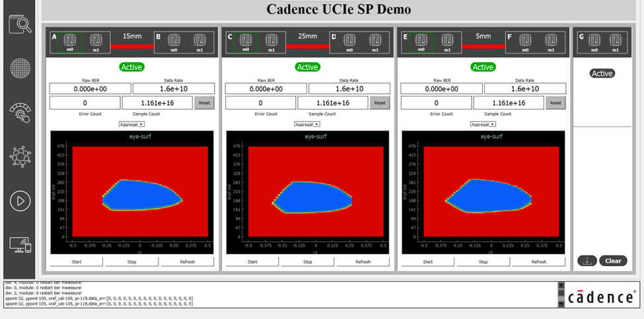The image size is (644, 319).
Task: Open the Aggregat dropdown in 5mm panel
Action: (x=483, y=124)
